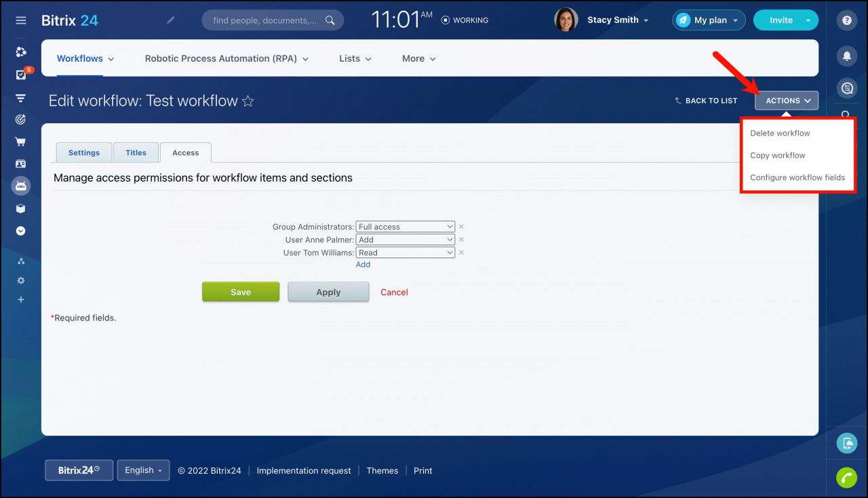The width and height of the screenshot is (868, 498).
Task: Click the Bitrix24 footer logo button
Action: click(x=79, y=470)
